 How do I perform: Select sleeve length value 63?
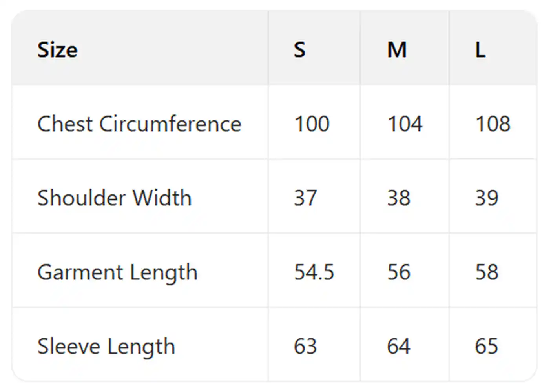click(305, 347)
